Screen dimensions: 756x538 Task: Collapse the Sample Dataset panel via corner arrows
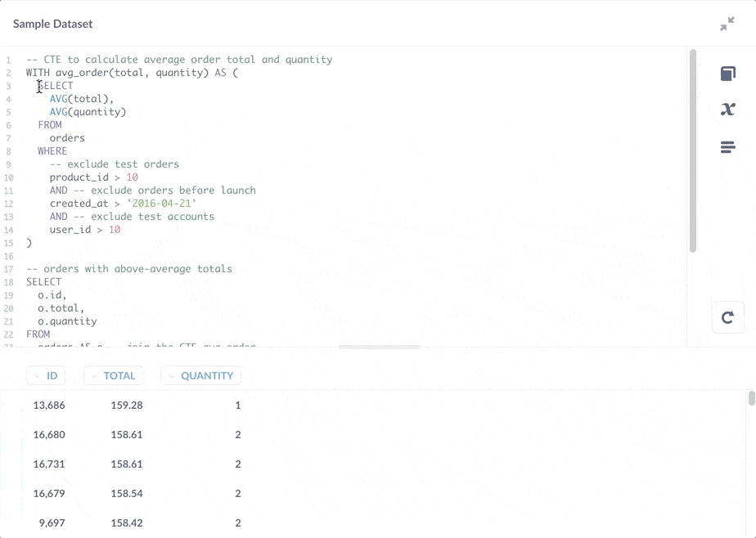(727, 24)
